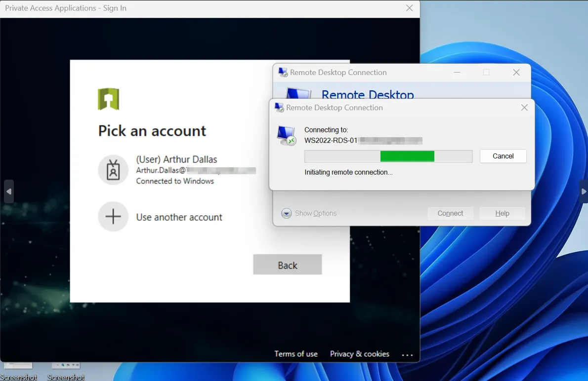Open the second Screenshot desktop file
This screenshot has height=381, width=588.
click(66, 371)
